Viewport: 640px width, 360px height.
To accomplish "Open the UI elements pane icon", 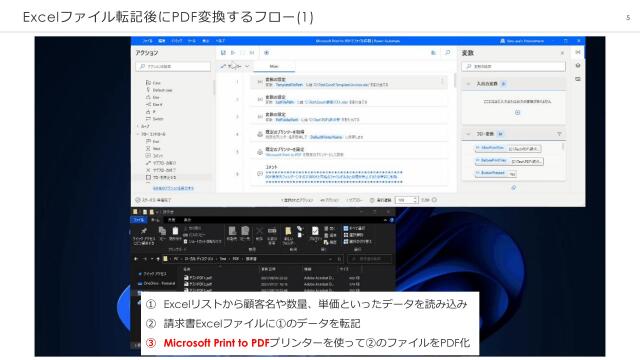I will pyautogui.click(x=578, y=65).
